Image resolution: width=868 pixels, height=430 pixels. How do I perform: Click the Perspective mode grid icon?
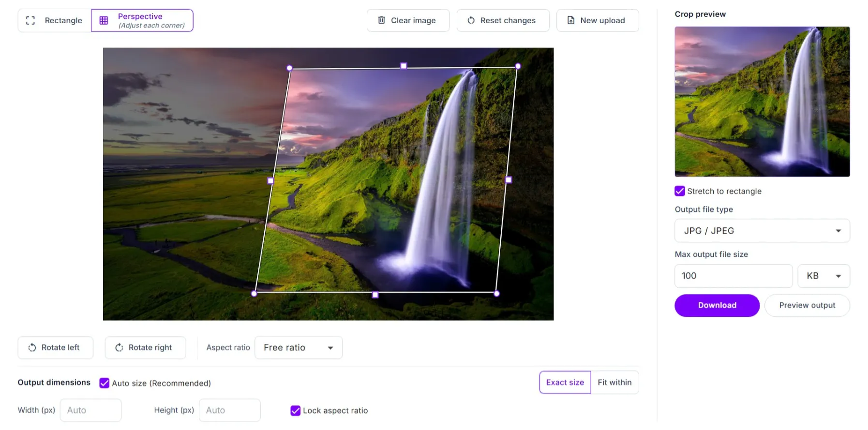[x=104, y=20]
